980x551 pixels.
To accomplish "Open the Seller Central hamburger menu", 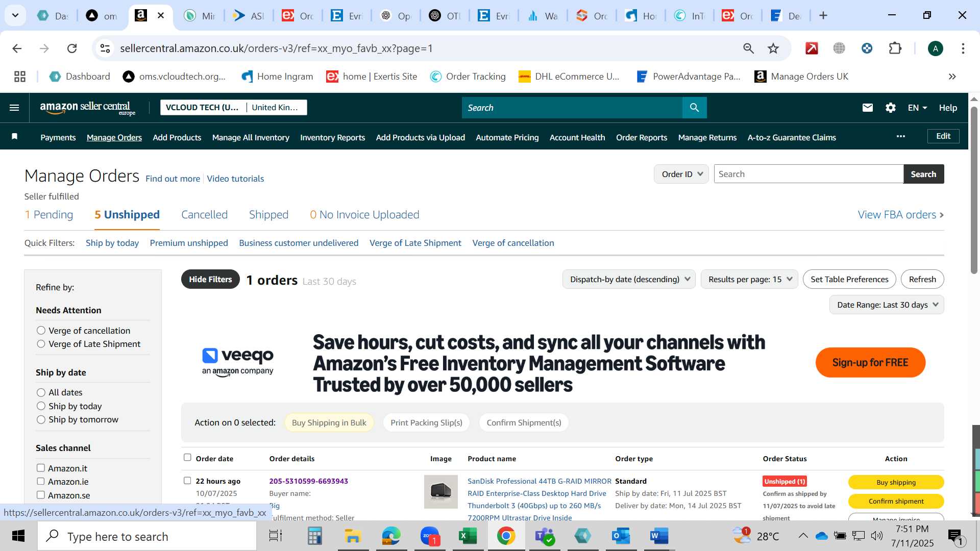I will coord(14,108).
